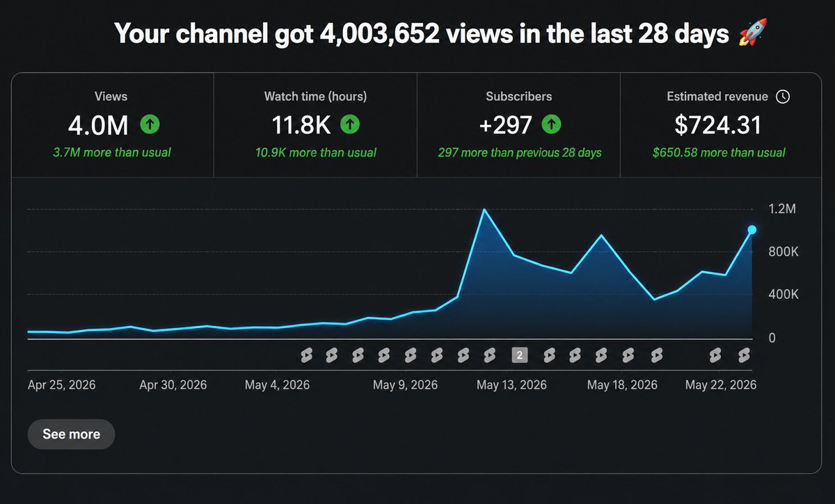Screen dimensions: 835x504
Task: Click the clock icon beside Estimated revenue
Action: coord(782,97)
